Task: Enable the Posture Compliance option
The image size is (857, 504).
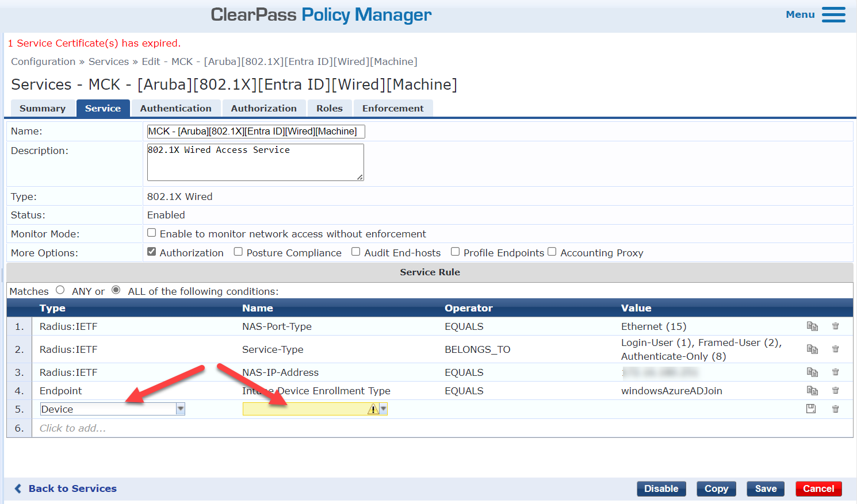Action: point(238,252)
